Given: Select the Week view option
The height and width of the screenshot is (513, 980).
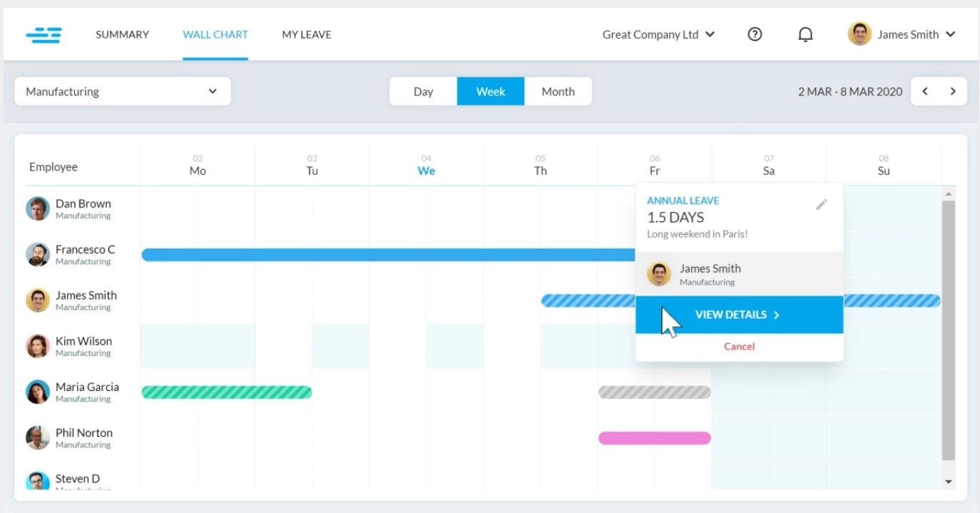Looking at the screenshot, I should click(x=491, y=91).
